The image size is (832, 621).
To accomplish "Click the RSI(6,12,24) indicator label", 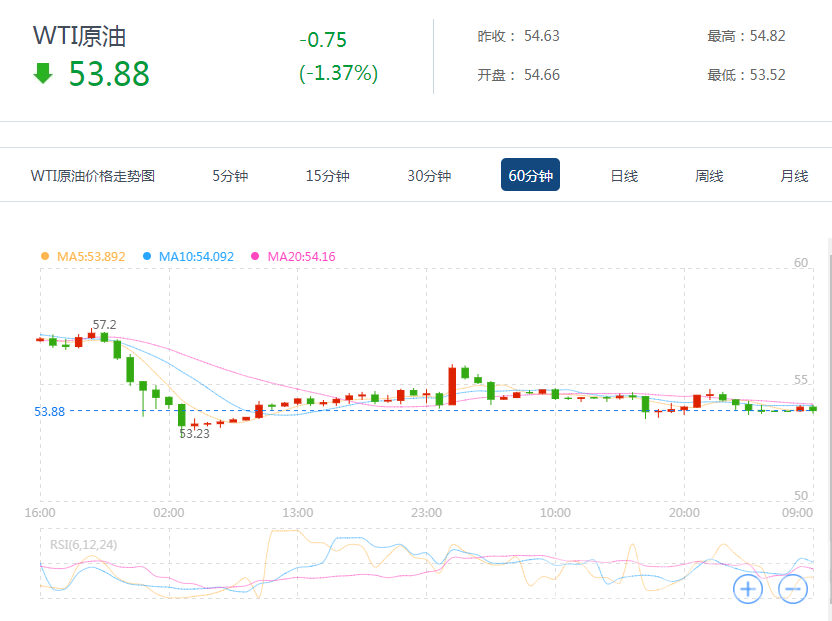I will pyautogui.click(x=83, y=545).
